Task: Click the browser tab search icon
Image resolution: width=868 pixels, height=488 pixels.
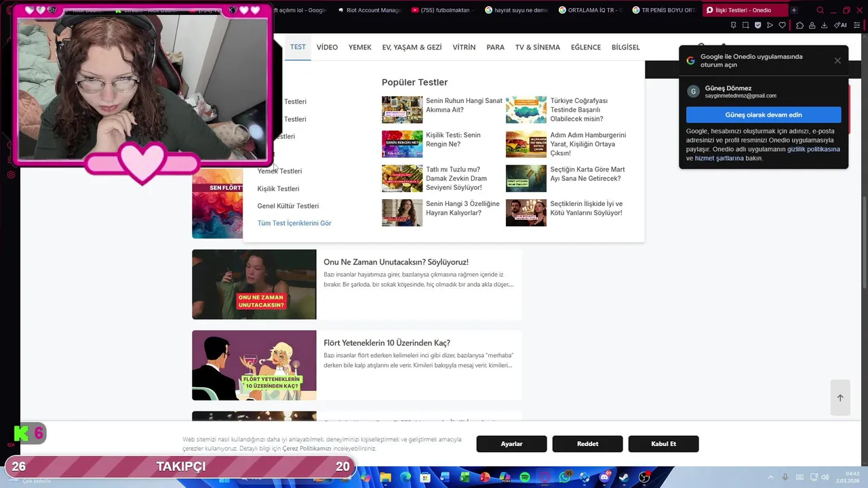Action: point(820,10)
